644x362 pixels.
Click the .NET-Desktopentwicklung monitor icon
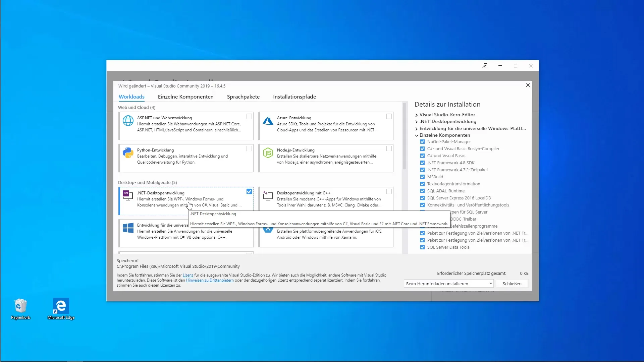[x=128, y=195]
